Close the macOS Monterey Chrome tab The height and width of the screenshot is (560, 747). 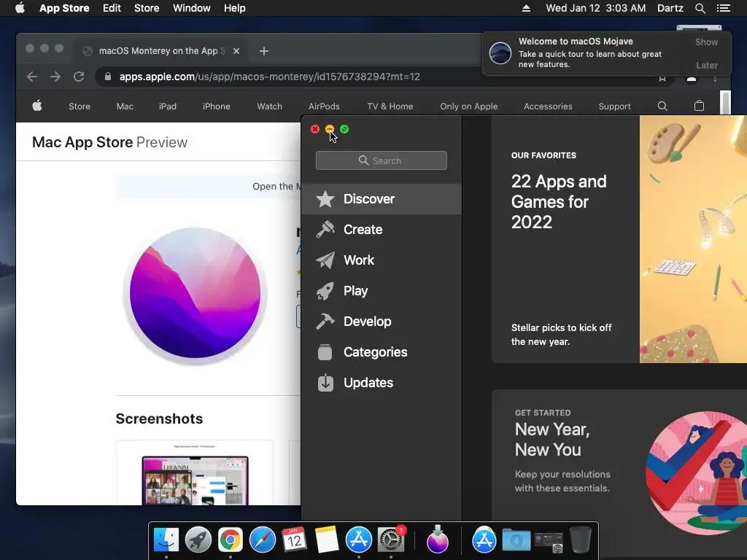(236, 51)
